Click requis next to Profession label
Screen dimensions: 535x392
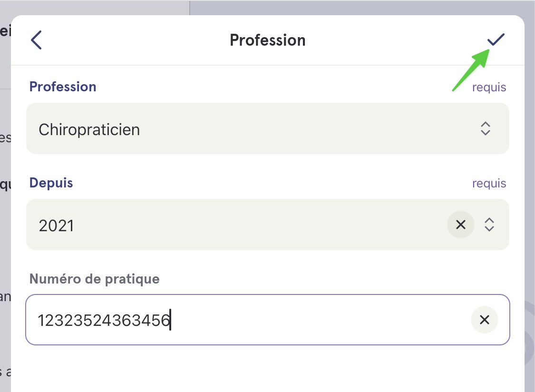click(x=489, y=88)
